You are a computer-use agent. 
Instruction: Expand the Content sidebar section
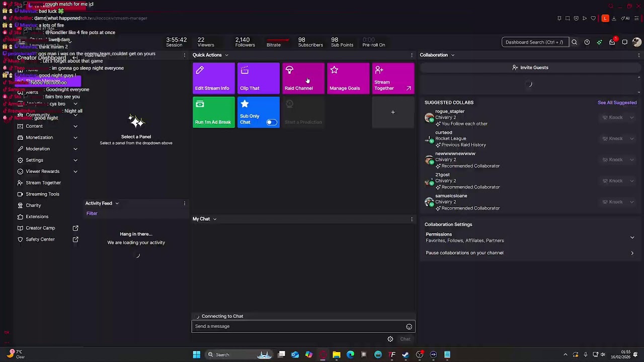[75, 126]
